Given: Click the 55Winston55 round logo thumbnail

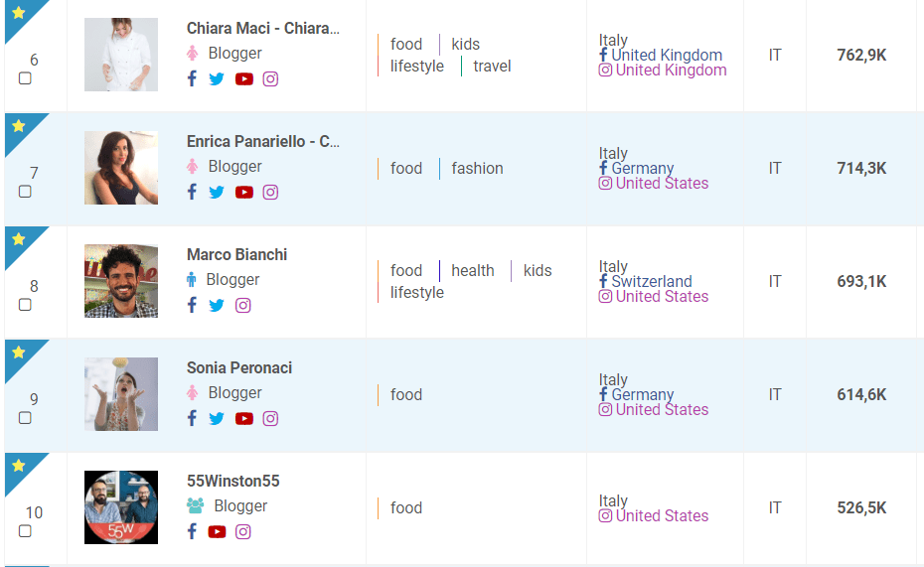Looking at the screenshot, I should (121, 507).
